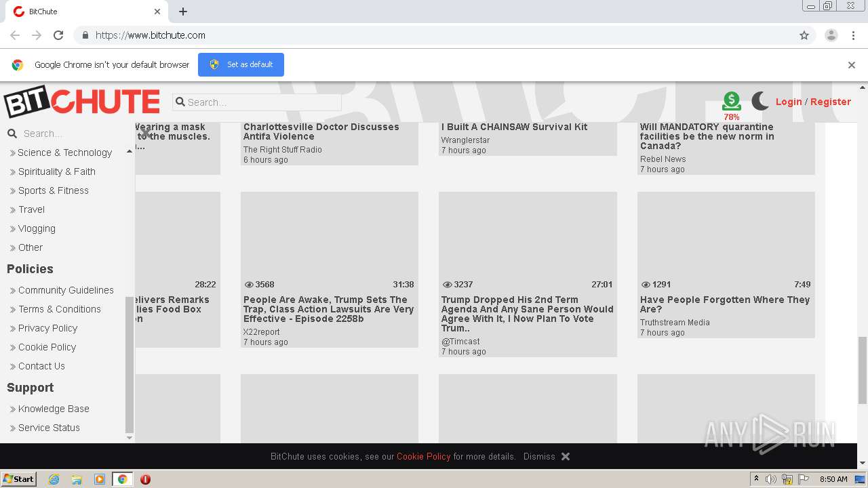Close the BitChute tab
Screen dimensions: 868x488
(157, 12)
